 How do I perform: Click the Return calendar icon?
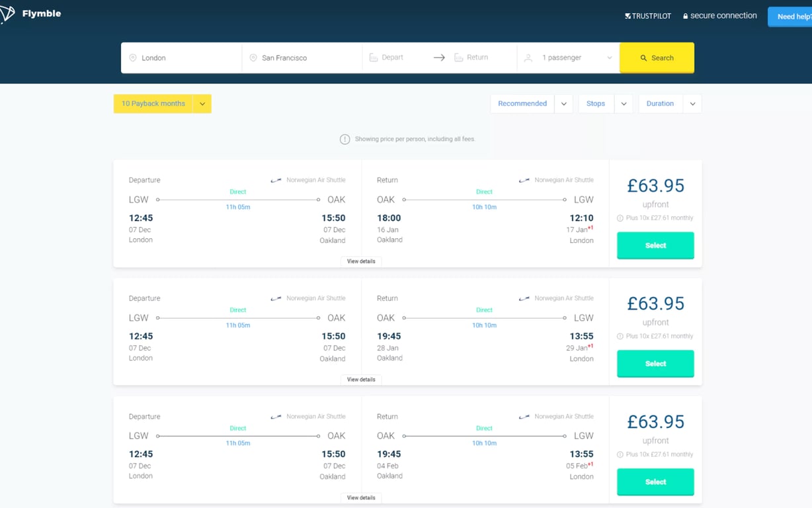pos(459,58)
